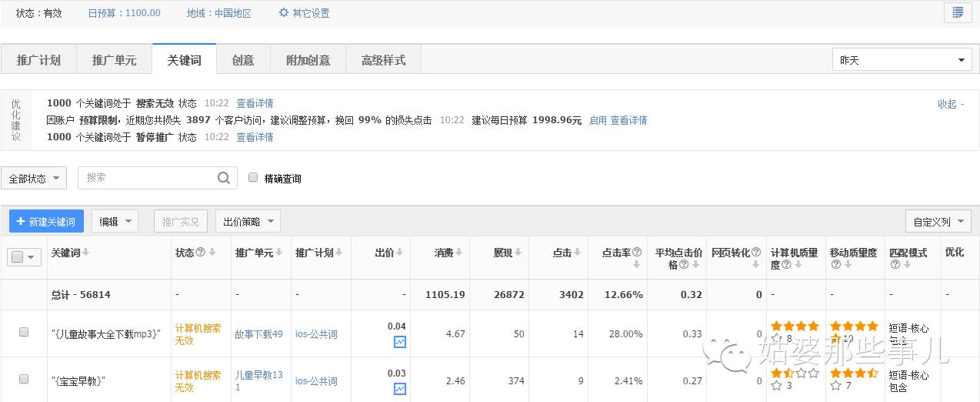Switch to the 高级样式 tab
This screenshot has width=980, height=402.
point(383,60)
